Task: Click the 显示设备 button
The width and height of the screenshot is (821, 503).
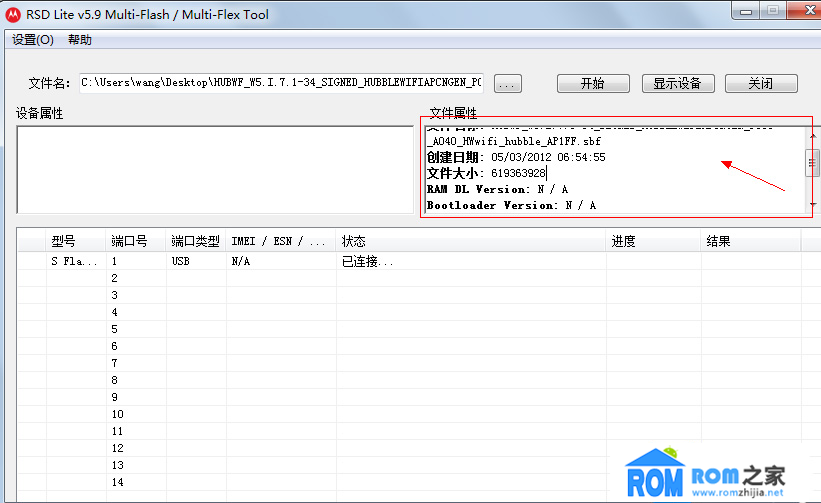Action: coord(678,83)
